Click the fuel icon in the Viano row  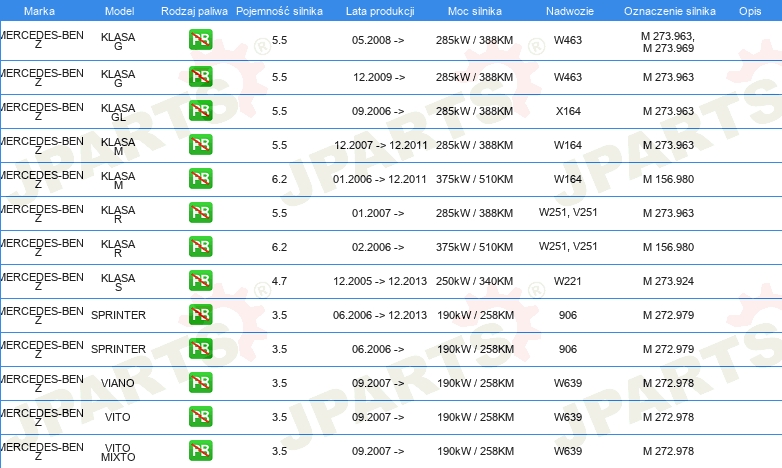200,383
